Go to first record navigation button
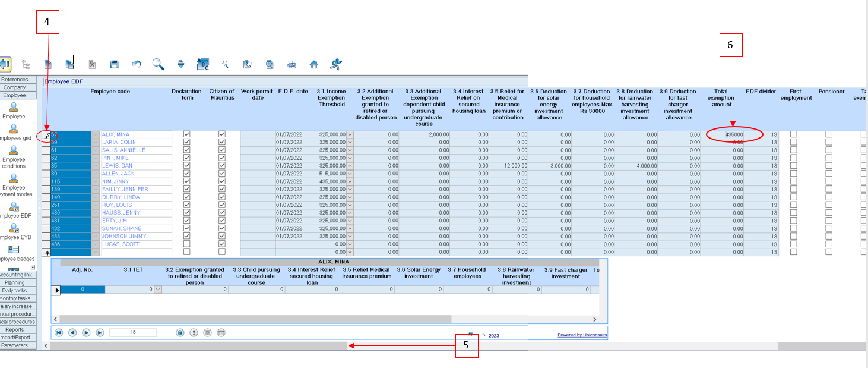 pyautogui.click(x=59, y=332)
